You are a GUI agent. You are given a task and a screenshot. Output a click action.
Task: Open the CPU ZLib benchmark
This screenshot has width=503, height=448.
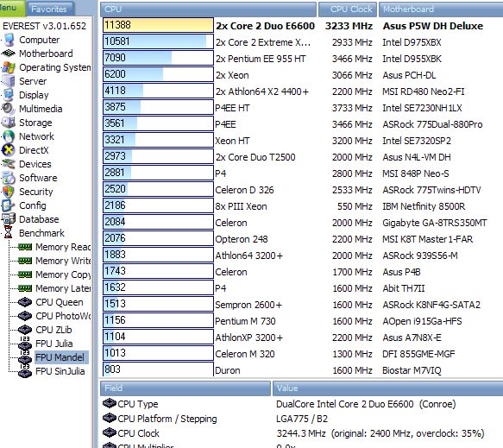tap(53, 330)
